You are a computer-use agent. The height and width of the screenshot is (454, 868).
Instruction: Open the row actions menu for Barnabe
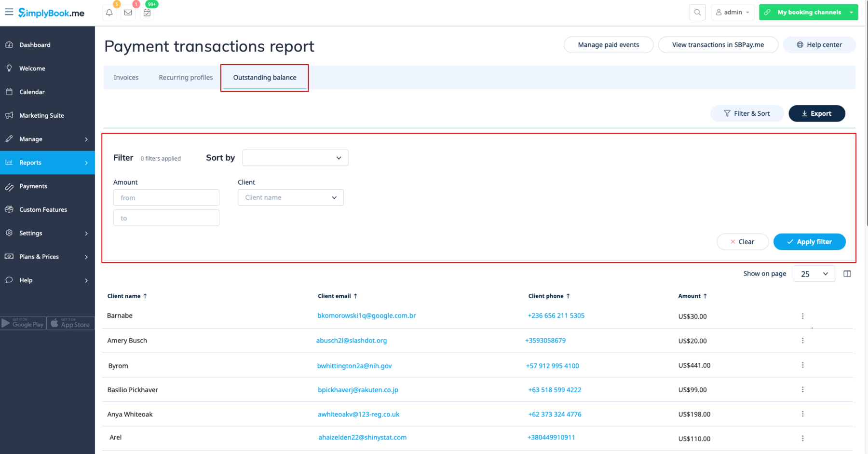click(803, 316)
